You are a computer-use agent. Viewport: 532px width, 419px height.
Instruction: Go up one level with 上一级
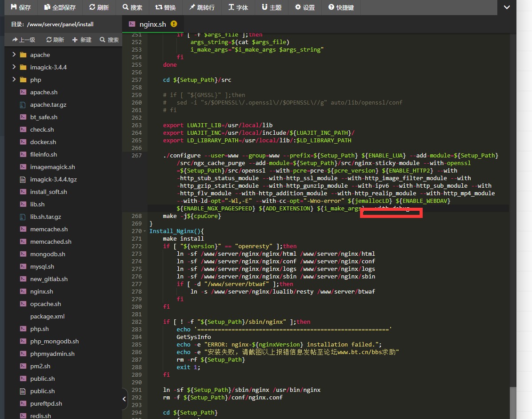(x=24, y=40)
